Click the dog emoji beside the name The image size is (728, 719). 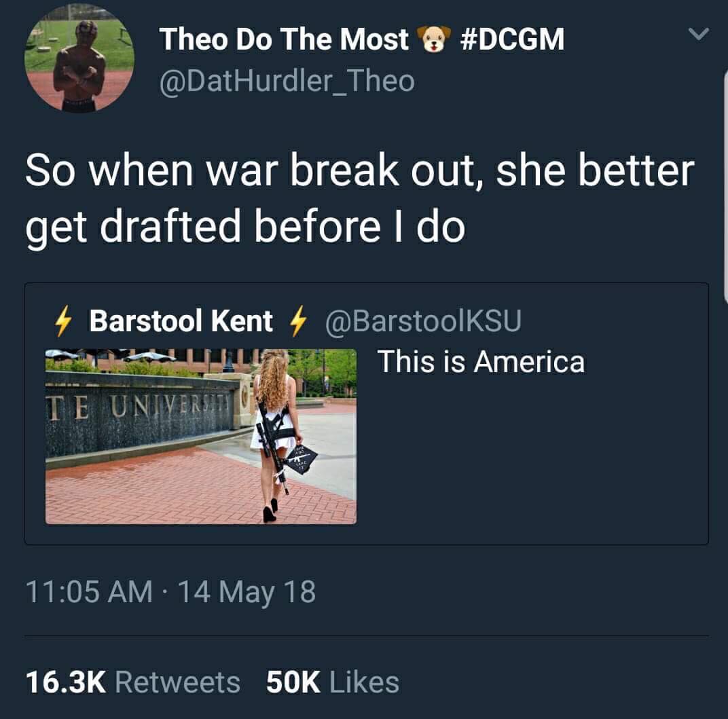[434, 39]
